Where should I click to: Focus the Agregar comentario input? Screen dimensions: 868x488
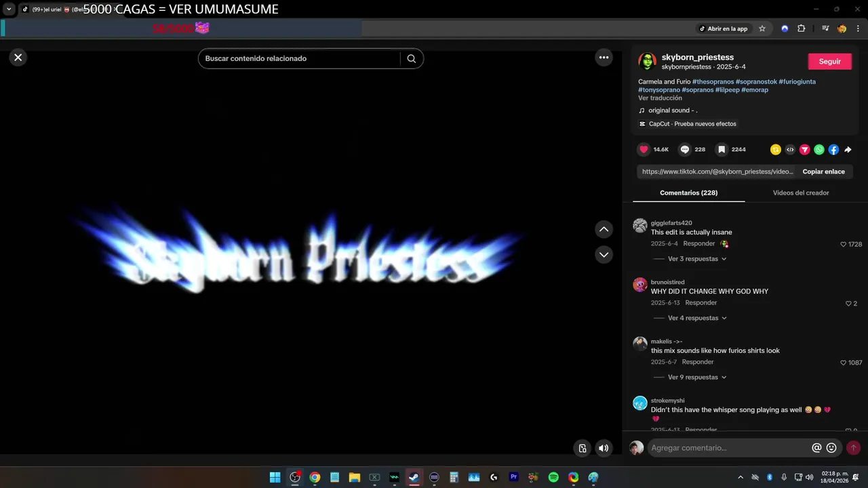point(729,448)
